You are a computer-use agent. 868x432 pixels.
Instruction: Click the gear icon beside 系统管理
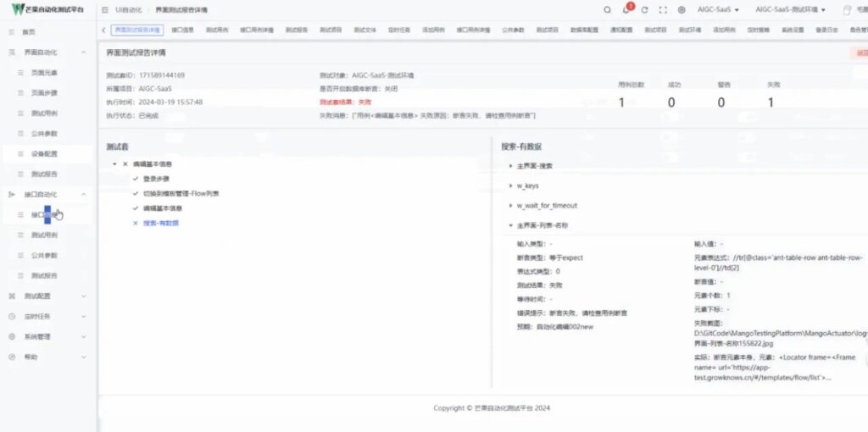[12, 336]
